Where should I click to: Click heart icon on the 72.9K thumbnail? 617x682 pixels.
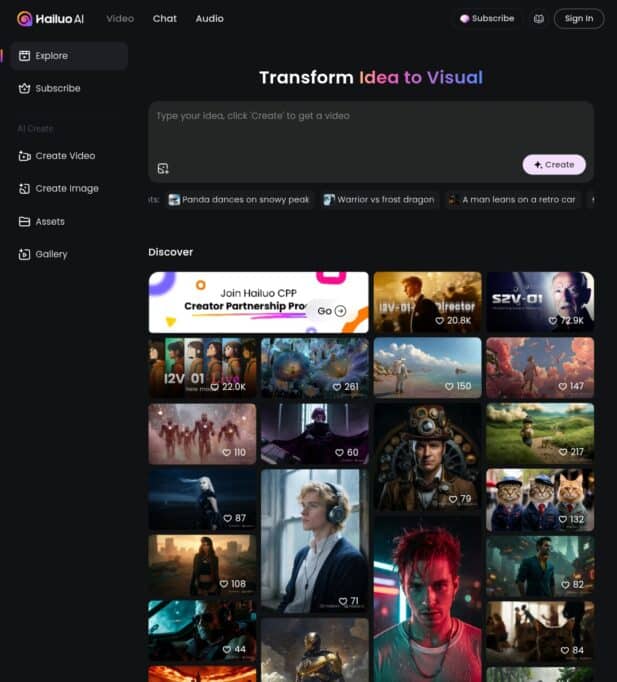pyautogui.click(x=553, y=321)
